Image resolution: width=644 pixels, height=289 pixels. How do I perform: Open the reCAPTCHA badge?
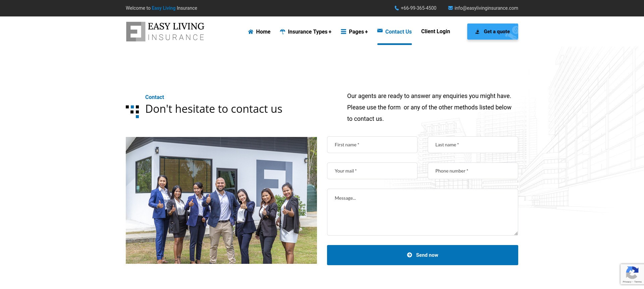[632, 274]
